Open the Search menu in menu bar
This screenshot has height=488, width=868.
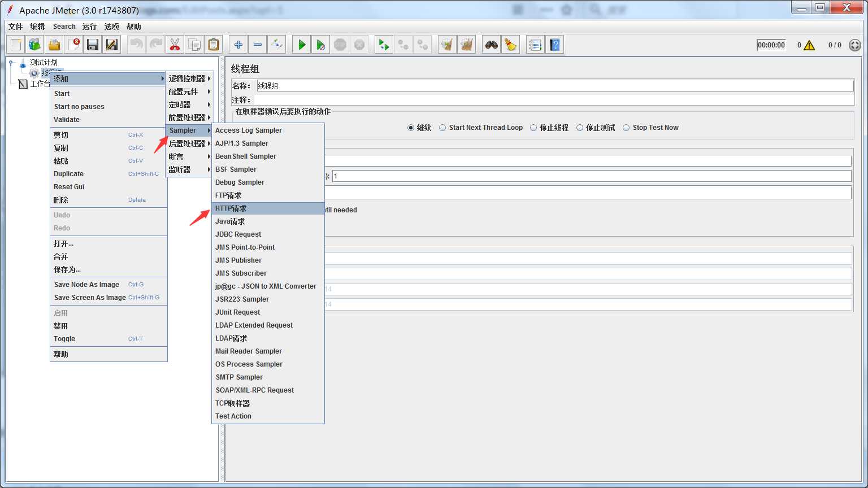point(64,27)
